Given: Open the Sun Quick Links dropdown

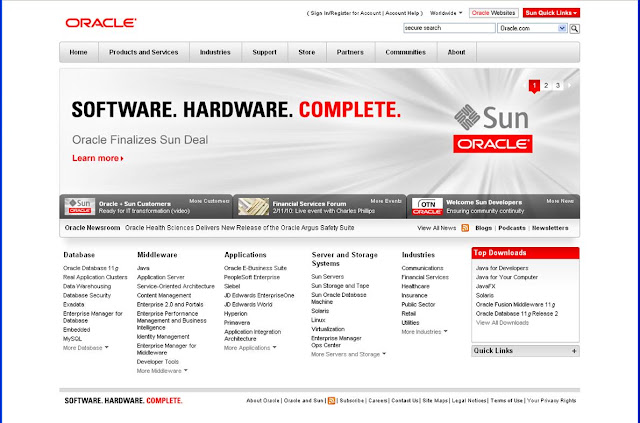Looking at the screenshot, I should pyautogui.click(x=551, y=13).
